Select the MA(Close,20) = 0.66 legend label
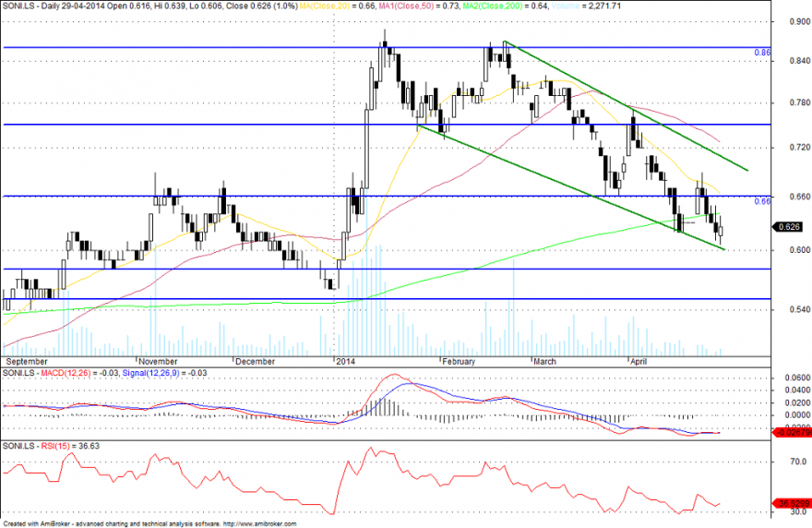812x528 pixels. point(337,6)
